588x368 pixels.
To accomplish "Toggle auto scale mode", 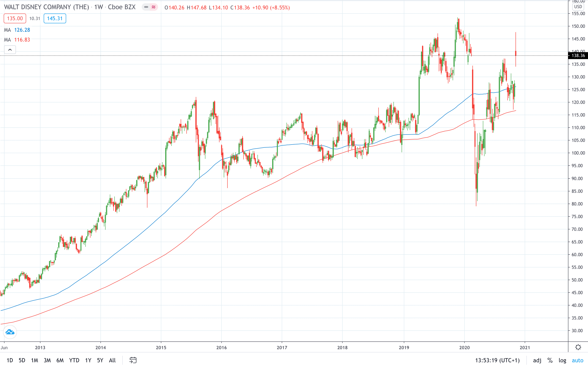I will point(577,360).
